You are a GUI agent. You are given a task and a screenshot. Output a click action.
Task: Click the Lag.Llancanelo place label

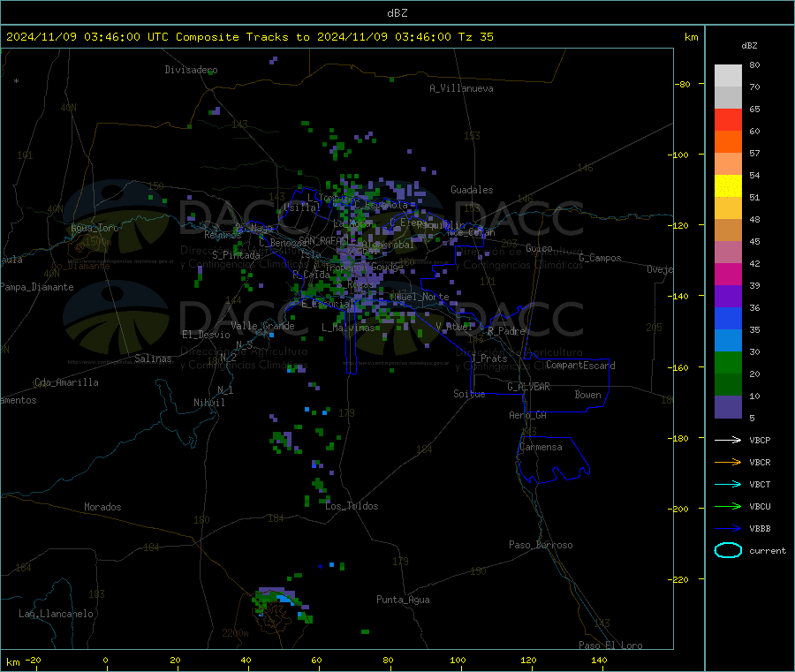point(56,614)
